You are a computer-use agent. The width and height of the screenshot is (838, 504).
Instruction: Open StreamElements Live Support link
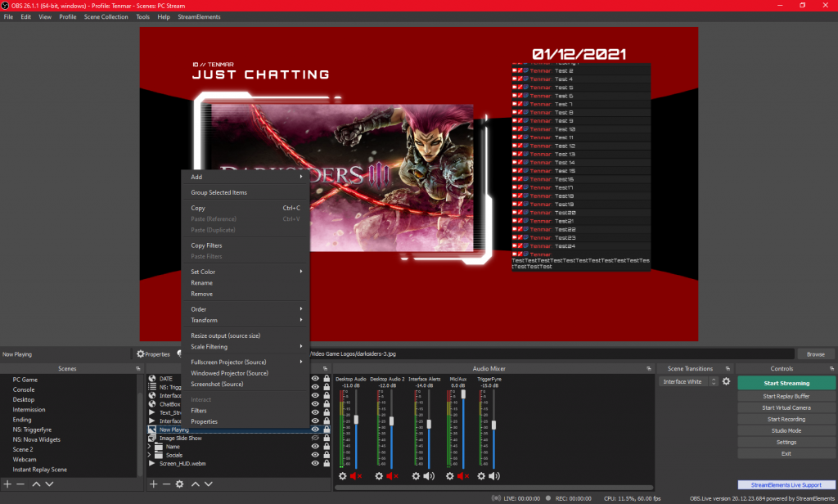[x=786, y=484]
